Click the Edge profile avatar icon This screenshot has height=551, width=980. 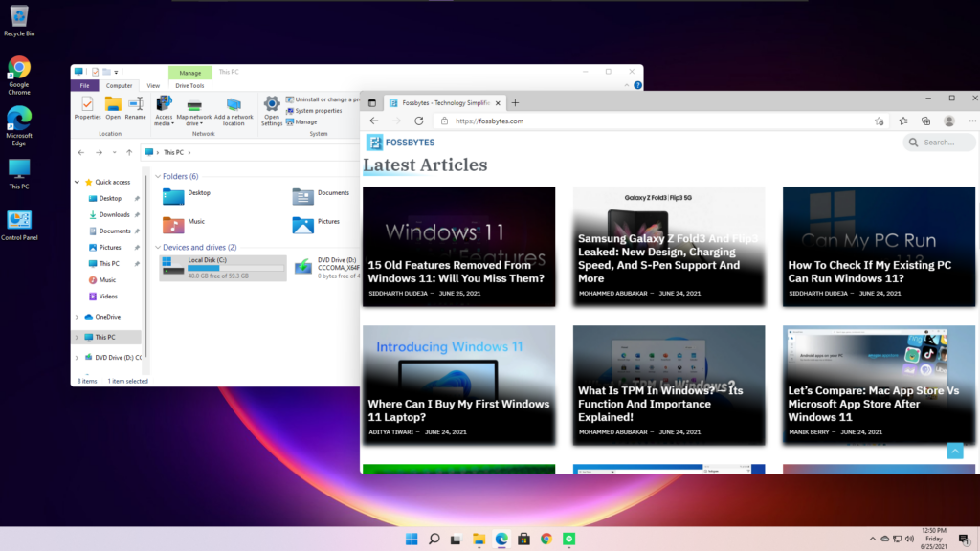click(949, 121)
